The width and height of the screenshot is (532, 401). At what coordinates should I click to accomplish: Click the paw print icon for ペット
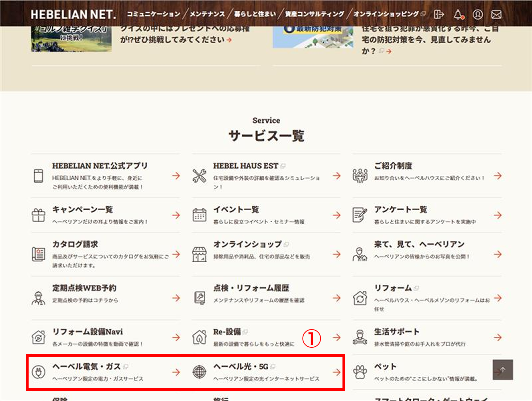click(360, 372)
